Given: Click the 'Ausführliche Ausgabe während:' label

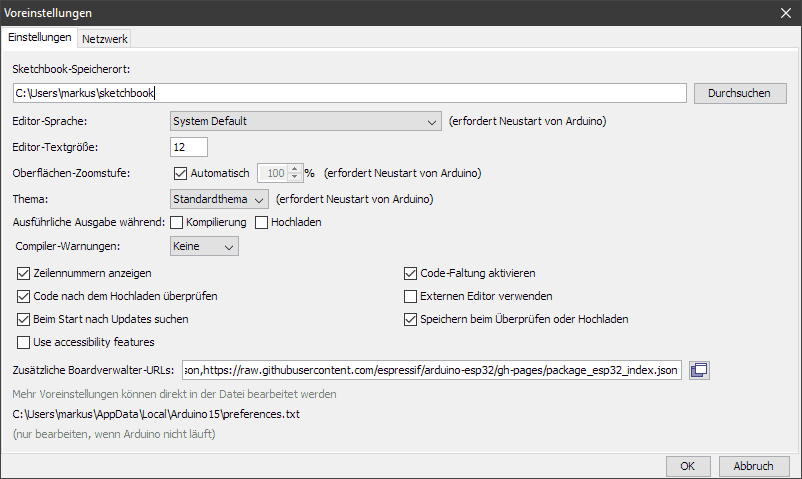Looking at the screenshot, I should click(88, 222).
